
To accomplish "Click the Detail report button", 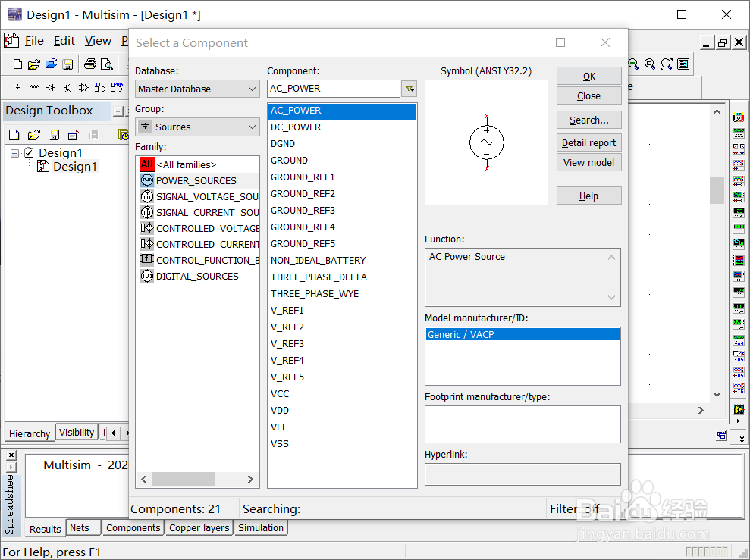I will click(588, 143).
